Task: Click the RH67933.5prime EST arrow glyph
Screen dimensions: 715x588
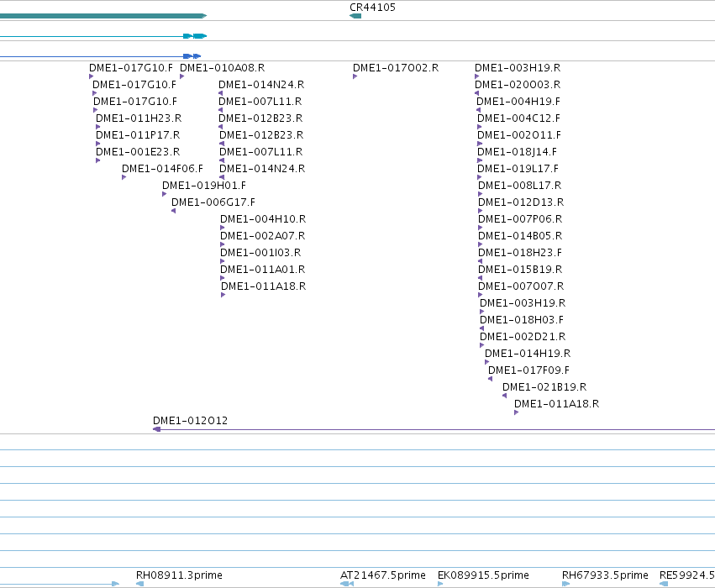Action: 566,584
